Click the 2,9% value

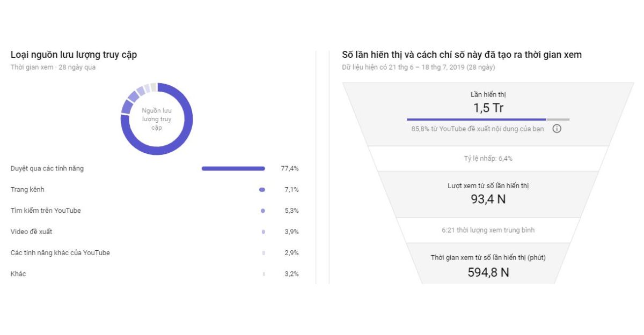click(291, 252)
